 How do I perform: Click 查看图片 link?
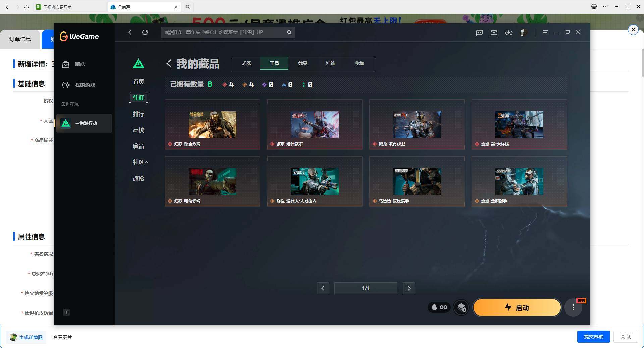[63, 337]
